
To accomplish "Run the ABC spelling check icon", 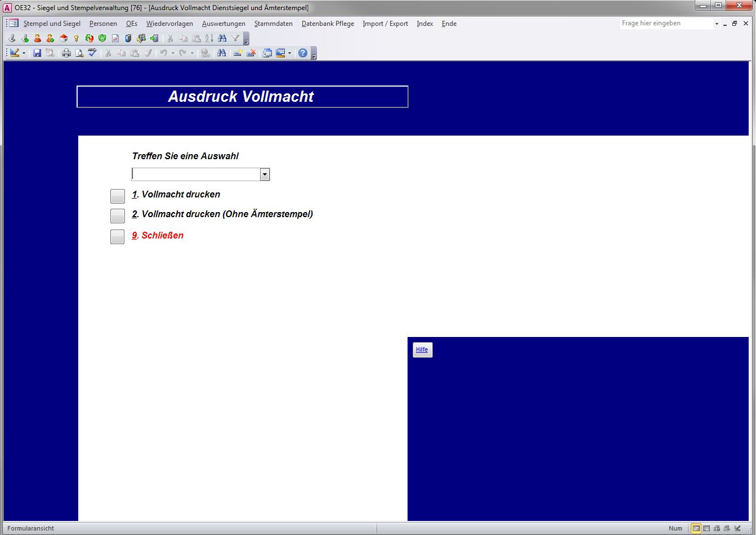I will (x=92, y=52).
